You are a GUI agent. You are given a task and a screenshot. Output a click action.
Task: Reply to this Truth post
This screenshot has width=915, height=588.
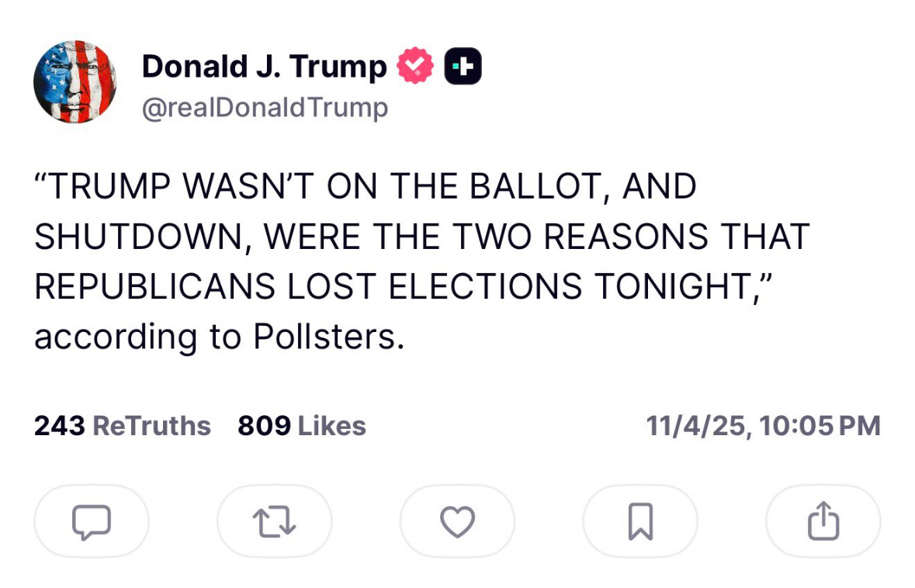pos(92,521)
